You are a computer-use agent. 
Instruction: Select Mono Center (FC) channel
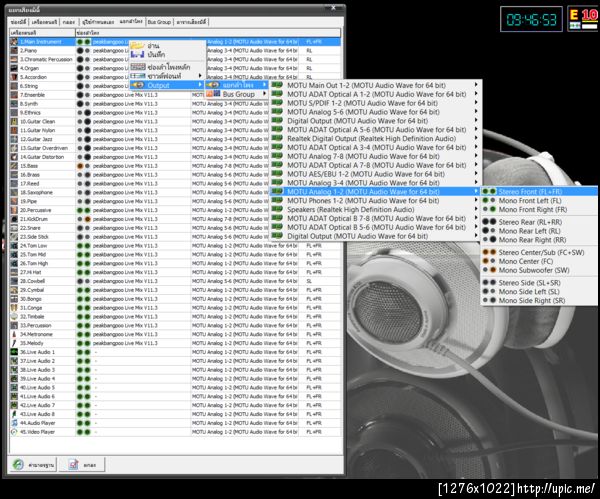point(539,261)
